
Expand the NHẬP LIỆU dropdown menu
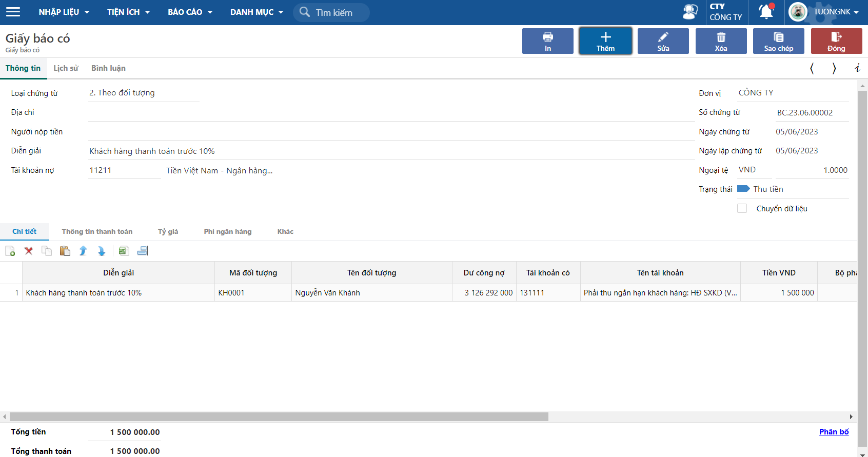coord(64,12)
